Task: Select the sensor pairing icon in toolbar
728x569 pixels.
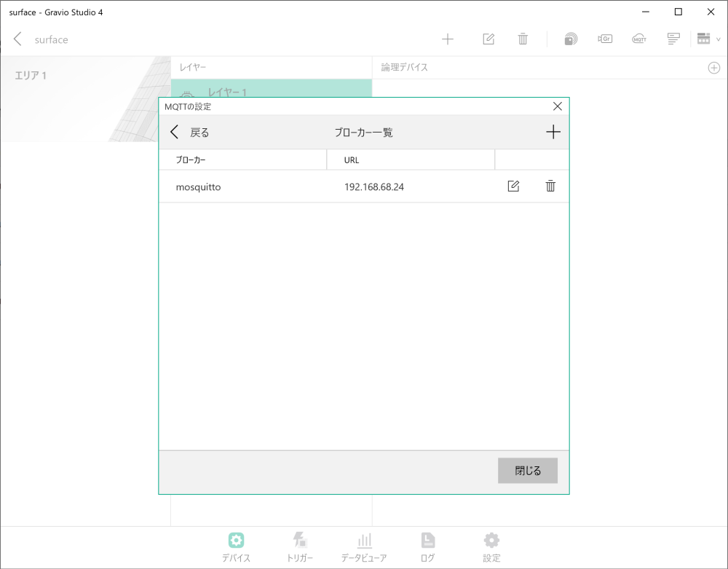Action: [x=571, y=38]
